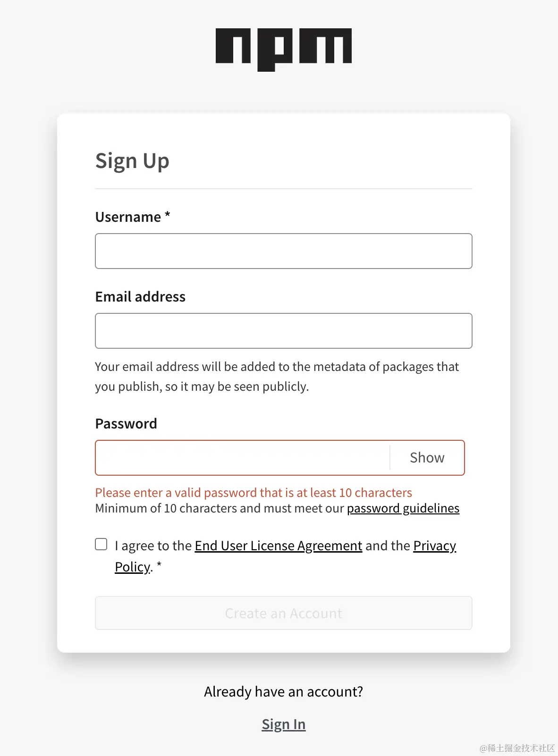Click the Password field label
558x756 pixels.
point(126,424)
